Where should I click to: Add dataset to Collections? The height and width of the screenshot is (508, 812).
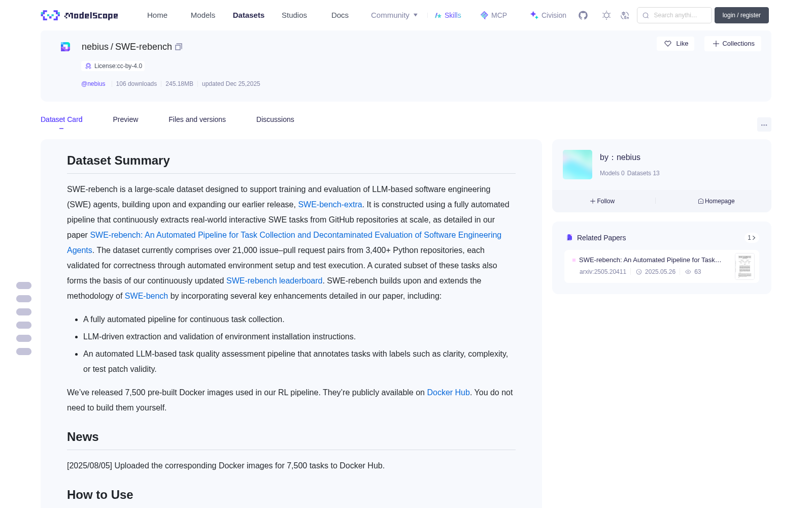click(733, 44)
